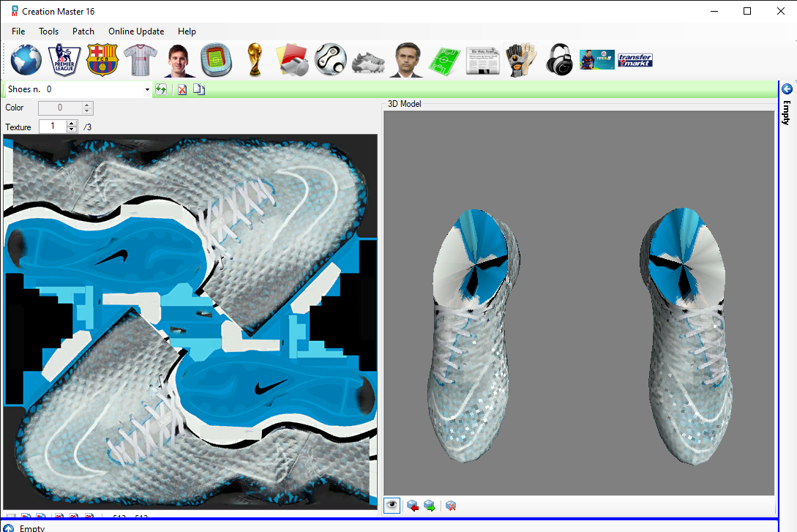Image resolution: width=797 pixels, height=532 pixels.
Task: Click the copy shoes pages icon
Action: [199, 89]
